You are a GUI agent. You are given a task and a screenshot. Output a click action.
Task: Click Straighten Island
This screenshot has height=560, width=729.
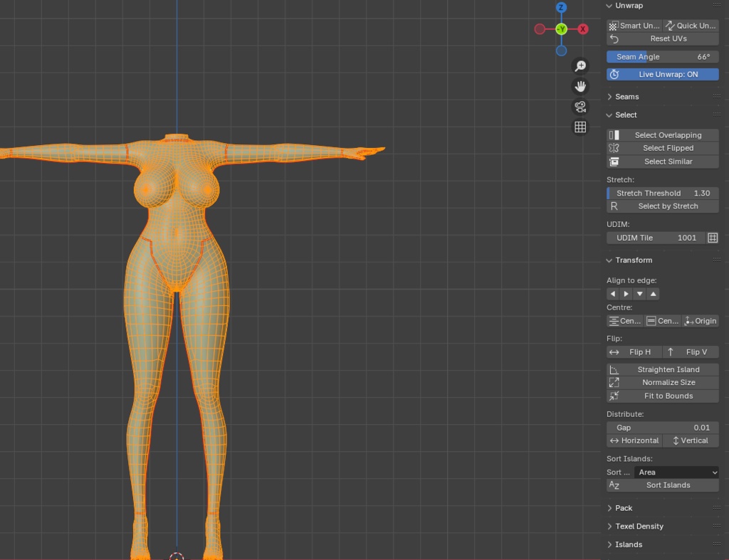click(x=663, y=369)
